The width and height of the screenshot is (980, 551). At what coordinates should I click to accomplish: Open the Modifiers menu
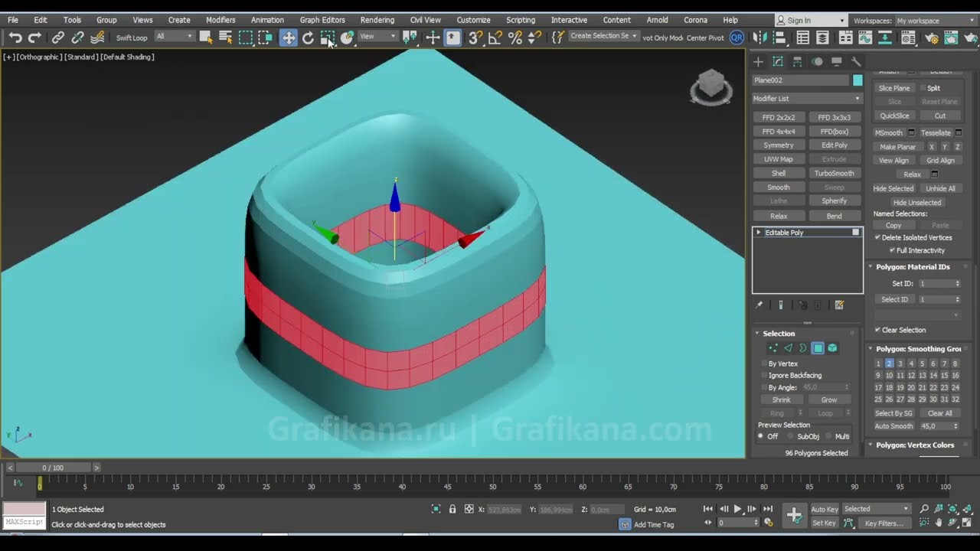(x=220, y=20)
